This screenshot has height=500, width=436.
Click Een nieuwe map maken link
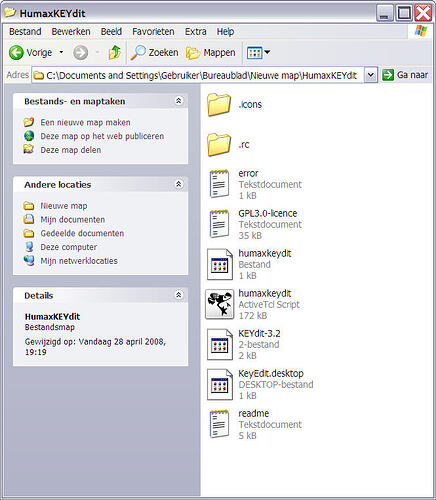(x=85, y=122)
